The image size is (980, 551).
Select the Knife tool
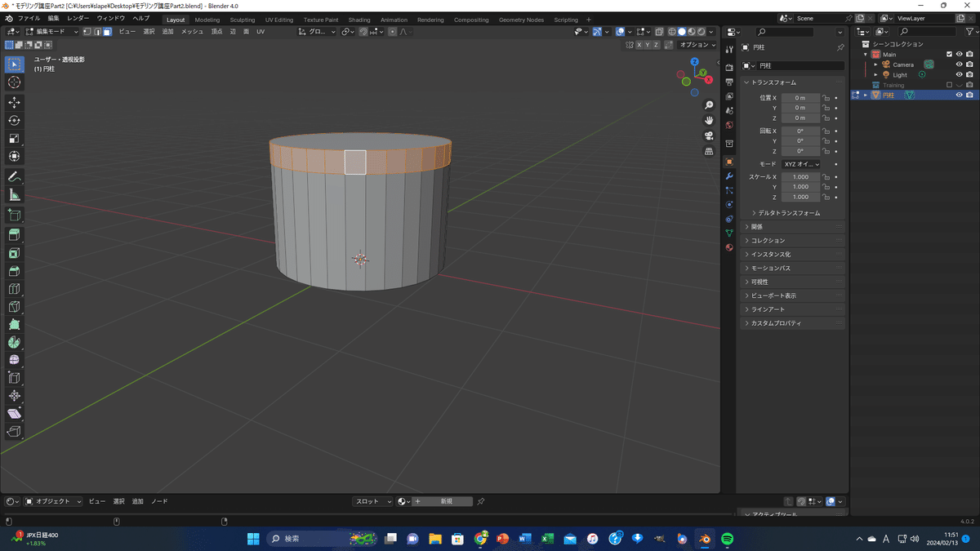click(14, 307)
